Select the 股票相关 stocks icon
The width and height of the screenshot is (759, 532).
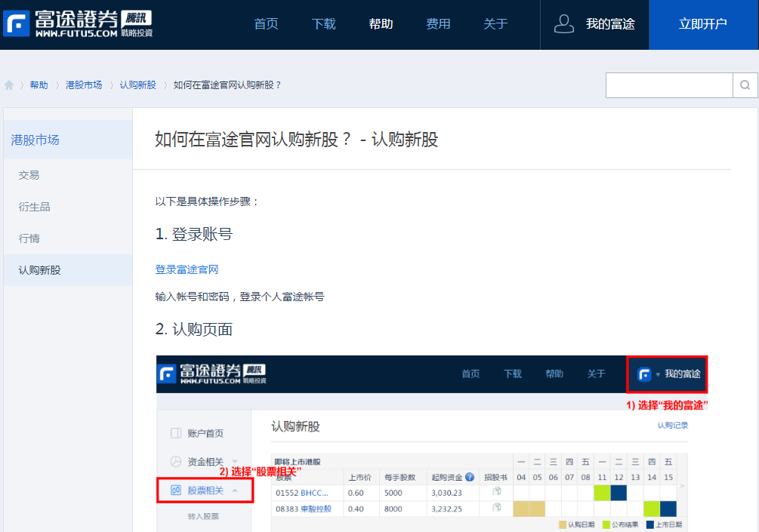coord(175,490)
